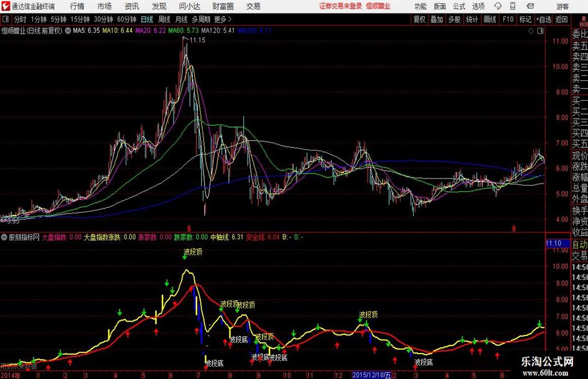Click the 画线 draw-line button
588x379 pixels.
coord(490,19)
